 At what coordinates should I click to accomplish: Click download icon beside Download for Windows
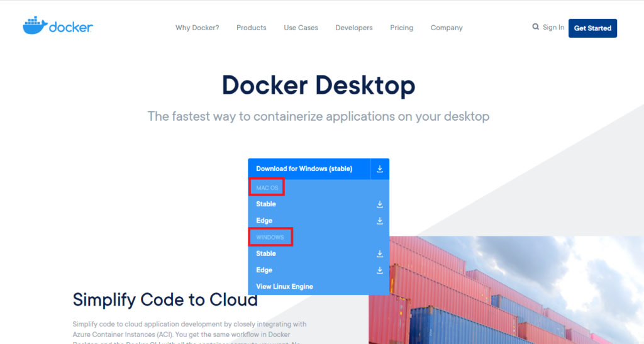(x=380, y=169)
